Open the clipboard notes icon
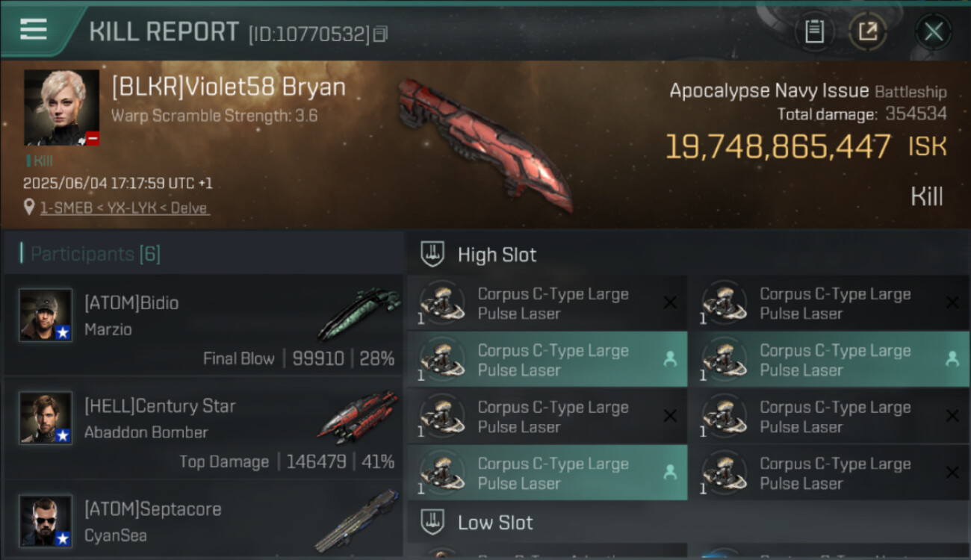This screenshot has width=971, height=560. [814, 32]
